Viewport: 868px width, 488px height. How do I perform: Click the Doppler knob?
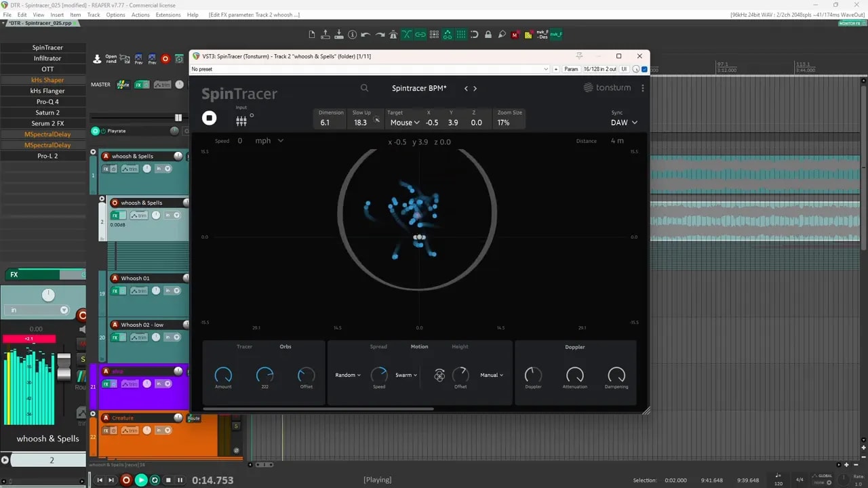(533, 375)
